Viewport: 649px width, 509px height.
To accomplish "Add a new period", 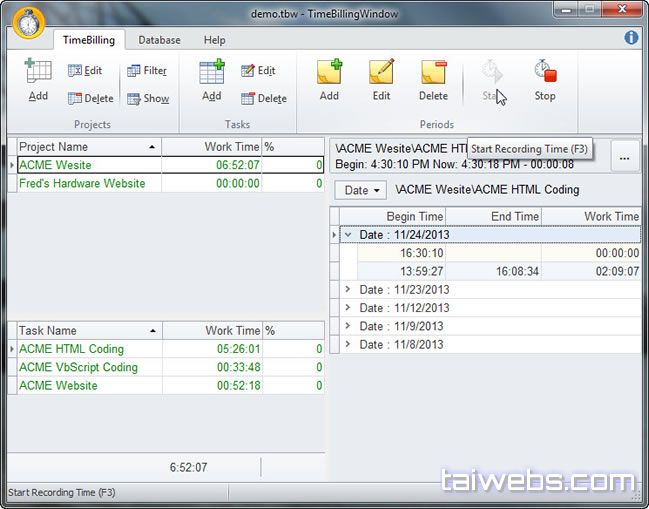I will [329, 79].
